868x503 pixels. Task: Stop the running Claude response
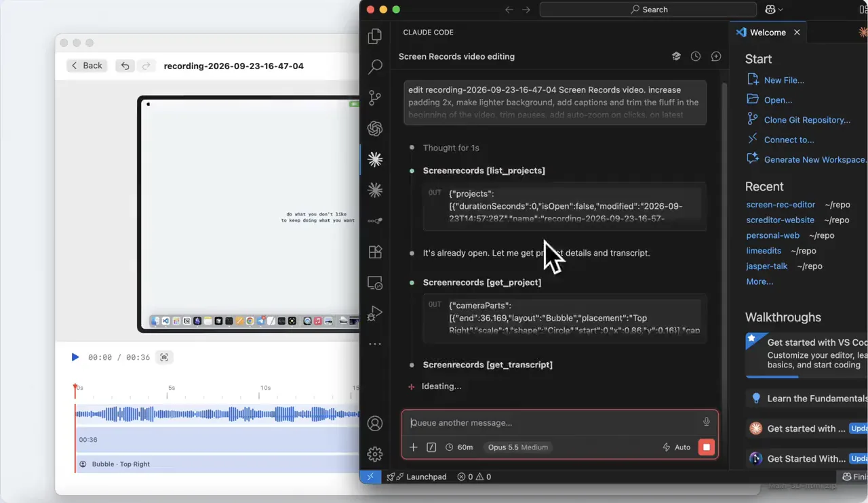click(707, 447)
